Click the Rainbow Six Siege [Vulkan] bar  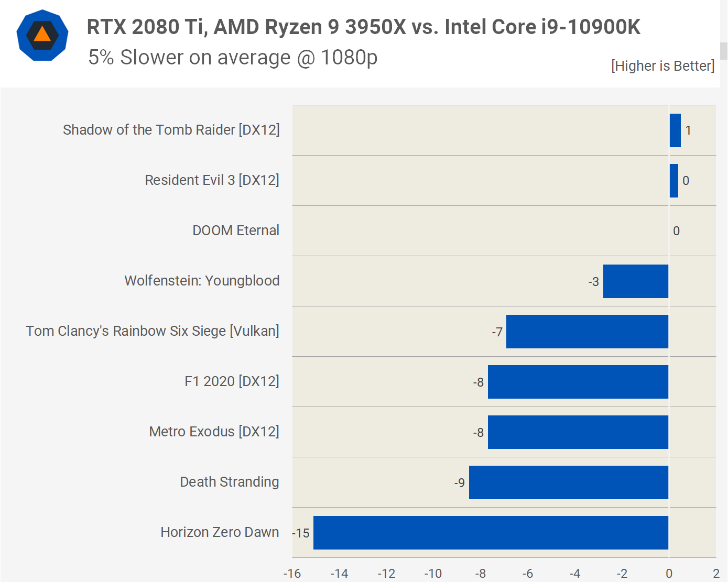pos(587,332)
